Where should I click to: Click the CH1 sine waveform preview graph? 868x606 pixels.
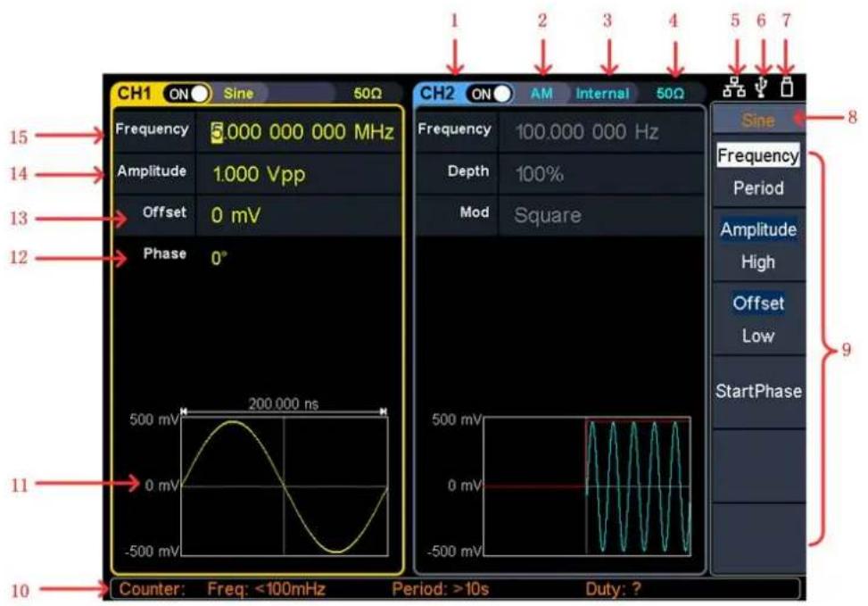[x=285, y=486]
